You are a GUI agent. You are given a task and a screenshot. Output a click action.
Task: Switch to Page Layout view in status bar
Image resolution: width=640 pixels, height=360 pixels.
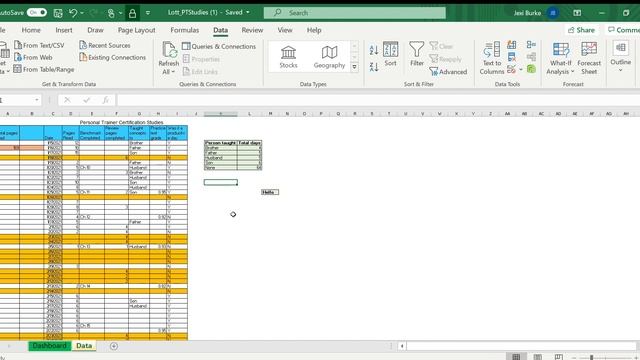[x=538, y=357]
